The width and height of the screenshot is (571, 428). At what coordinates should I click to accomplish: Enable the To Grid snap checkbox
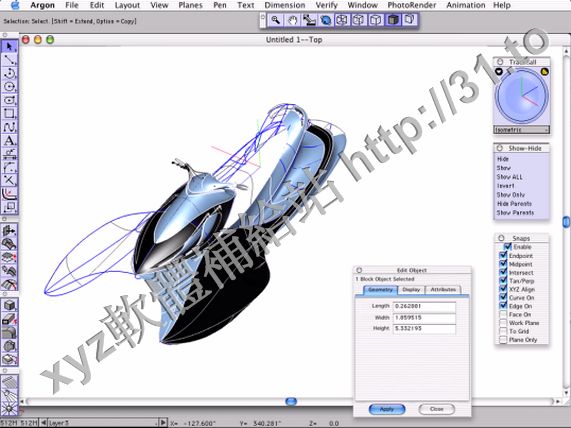click(x=503, y=331)
